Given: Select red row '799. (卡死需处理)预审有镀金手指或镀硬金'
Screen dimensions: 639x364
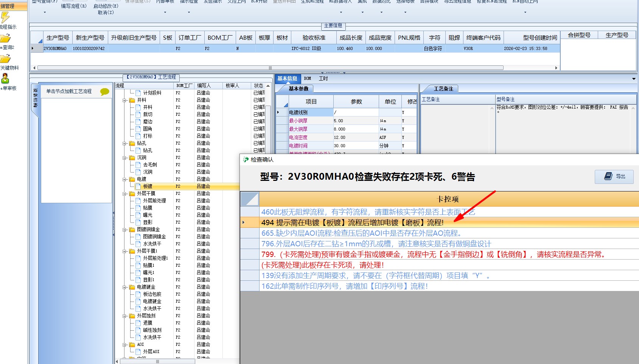Looking at the screenshot, I should click(x=439, y=254).
